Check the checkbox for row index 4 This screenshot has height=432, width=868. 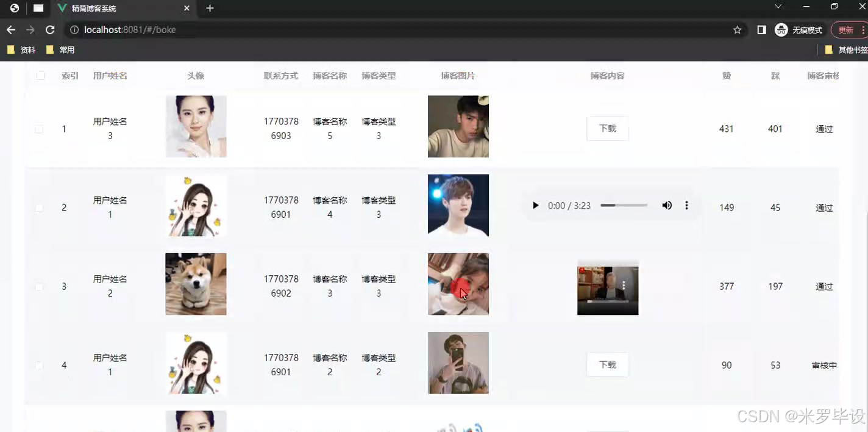[x=39, y=365]
